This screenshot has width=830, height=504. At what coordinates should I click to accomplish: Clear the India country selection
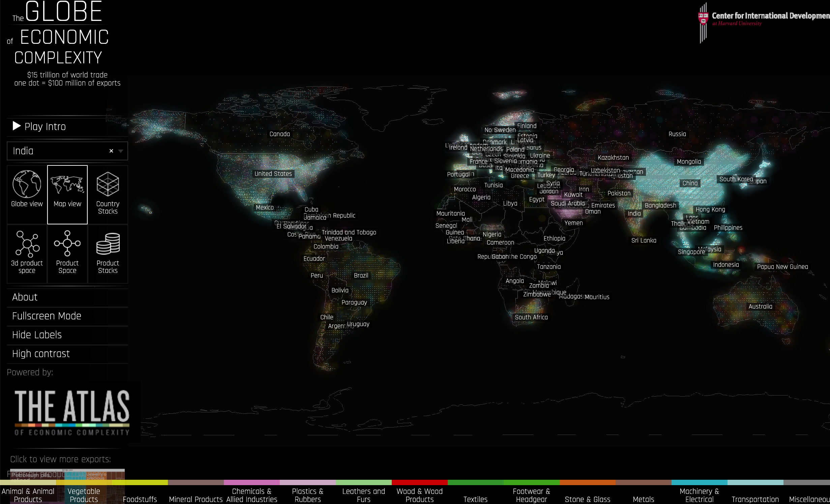click(x=111, y=151)
